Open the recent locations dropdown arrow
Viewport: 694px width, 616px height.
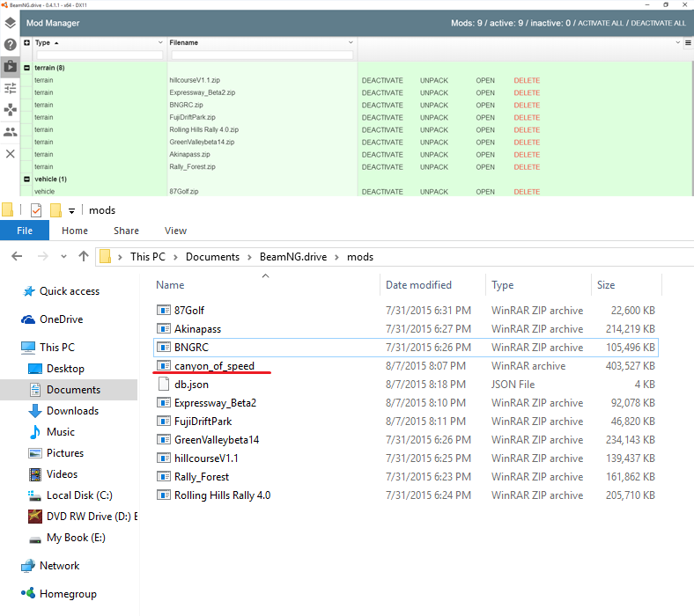point(63,256)
